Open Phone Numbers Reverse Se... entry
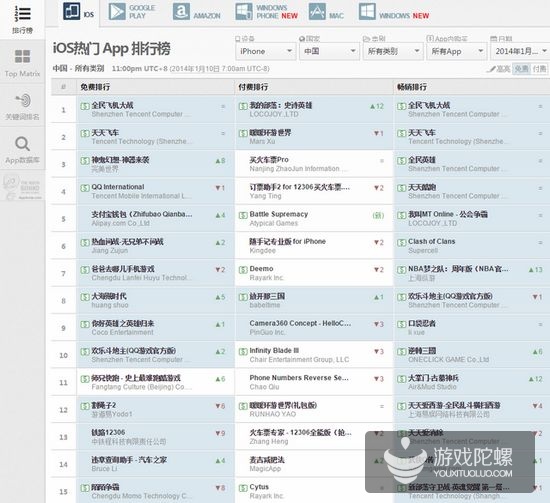The height and width of the screenshot is (503, 550). point(299,378)
